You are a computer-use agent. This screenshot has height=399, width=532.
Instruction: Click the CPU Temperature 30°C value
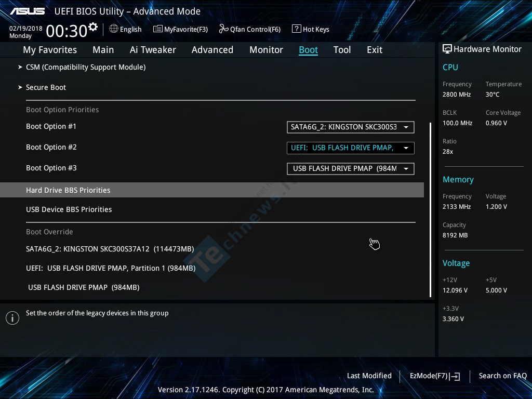(493, 95)
